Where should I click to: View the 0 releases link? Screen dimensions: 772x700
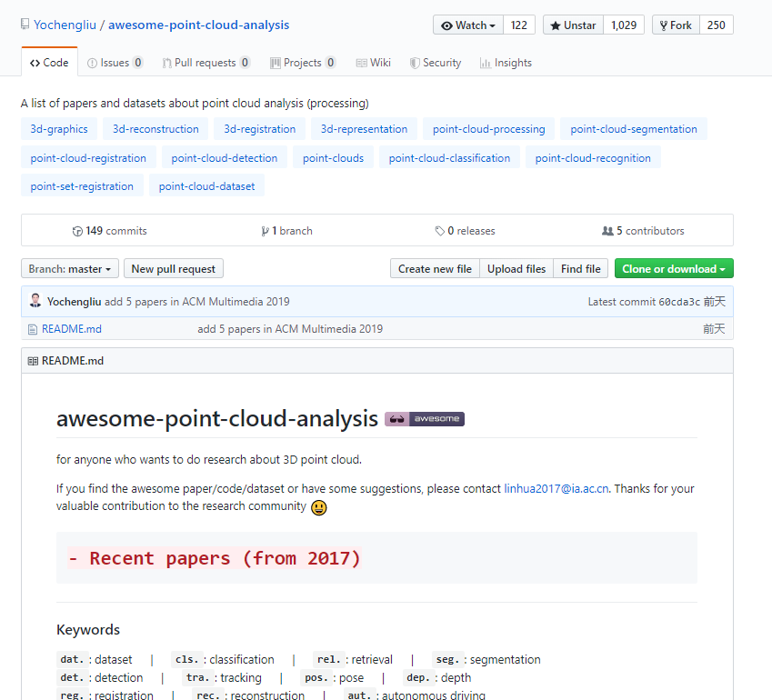click(x=465, y=231)
